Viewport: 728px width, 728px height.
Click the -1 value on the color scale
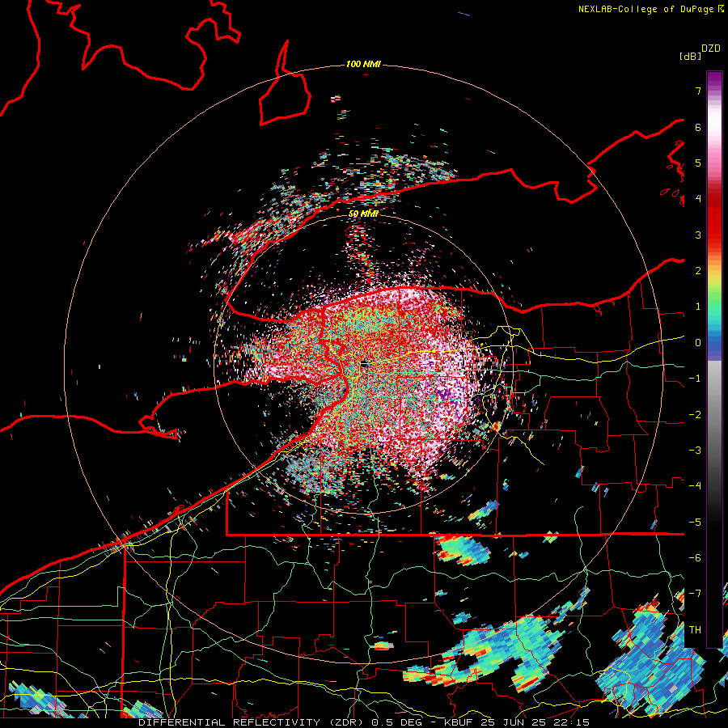pos(695,379)
